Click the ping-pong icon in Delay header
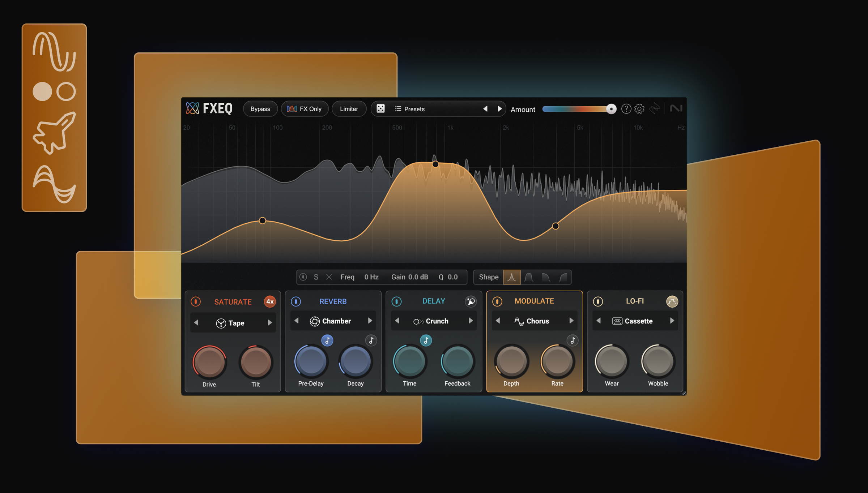 click(x=471, y=301)
